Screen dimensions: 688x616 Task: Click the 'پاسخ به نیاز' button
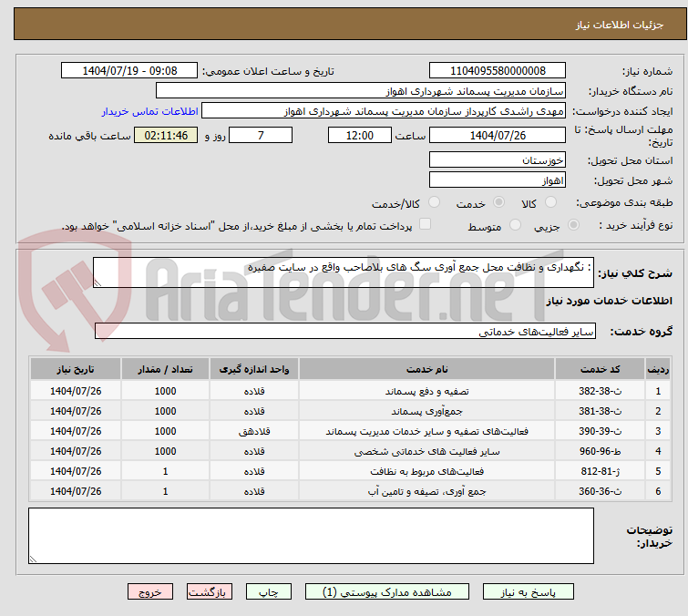click(x=523, y=591)
